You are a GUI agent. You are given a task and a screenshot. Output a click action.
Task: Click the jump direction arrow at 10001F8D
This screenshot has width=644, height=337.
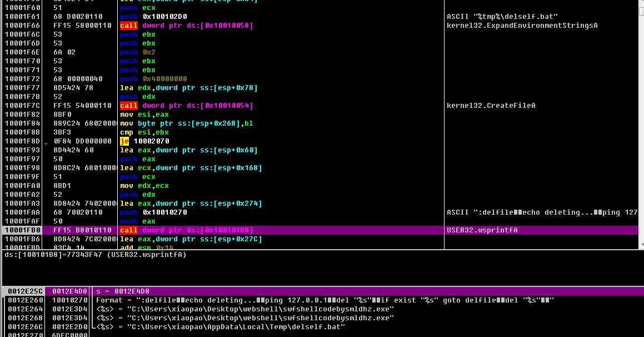pyautogui.click(x=46, y=142)
